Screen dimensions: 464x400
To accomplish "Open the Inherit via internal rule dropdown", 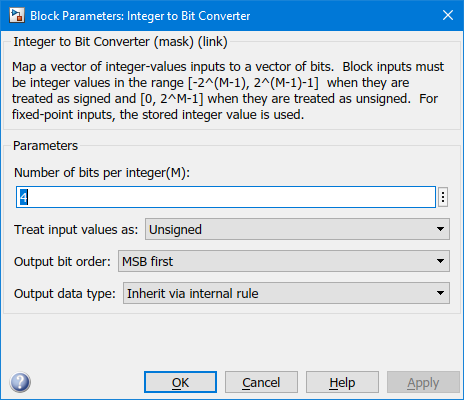I will point(286,293).
